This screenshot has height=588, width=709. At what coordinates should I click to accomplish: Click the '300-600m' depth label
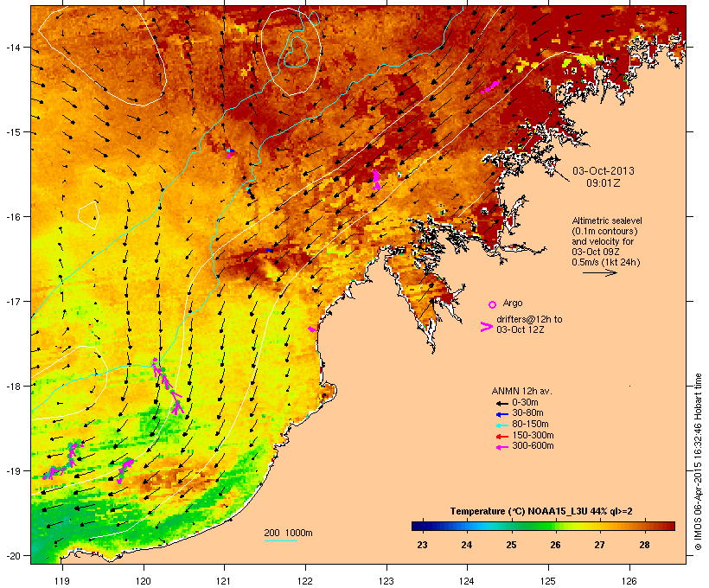(x=533, y=446)
